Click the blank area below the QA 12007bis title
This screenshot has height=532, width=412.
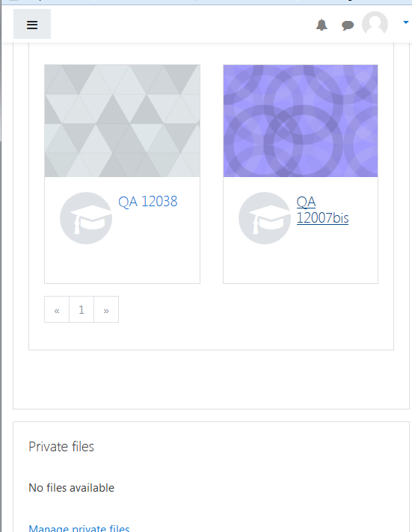301,264
